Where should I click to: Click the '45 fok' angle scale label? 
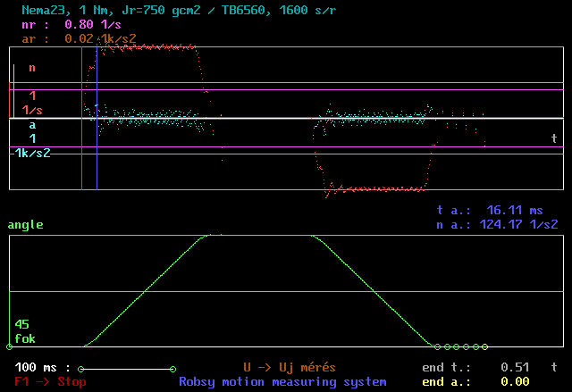click(24, 331)
